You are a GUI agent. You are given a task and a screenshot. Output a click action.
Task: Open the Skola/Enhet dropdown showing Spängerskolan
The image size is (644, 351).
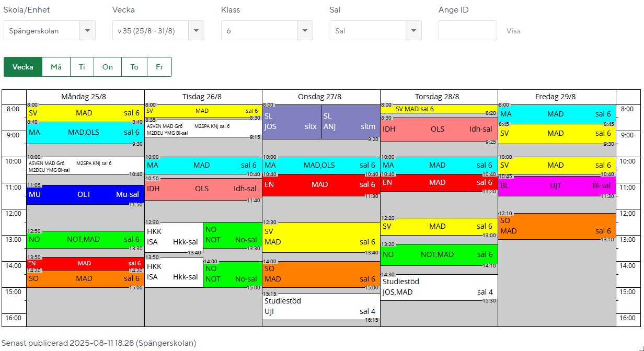[x=49, y=31]
